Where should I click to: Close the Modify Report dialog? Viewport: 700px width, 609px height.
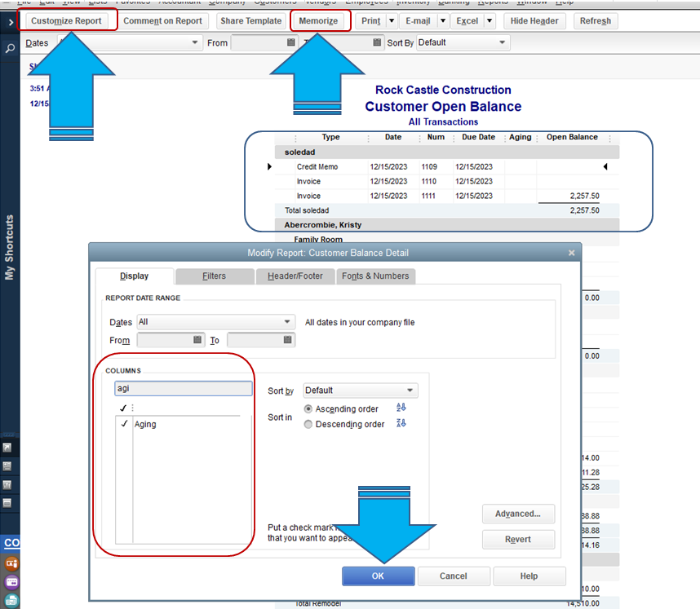[571, 253]
